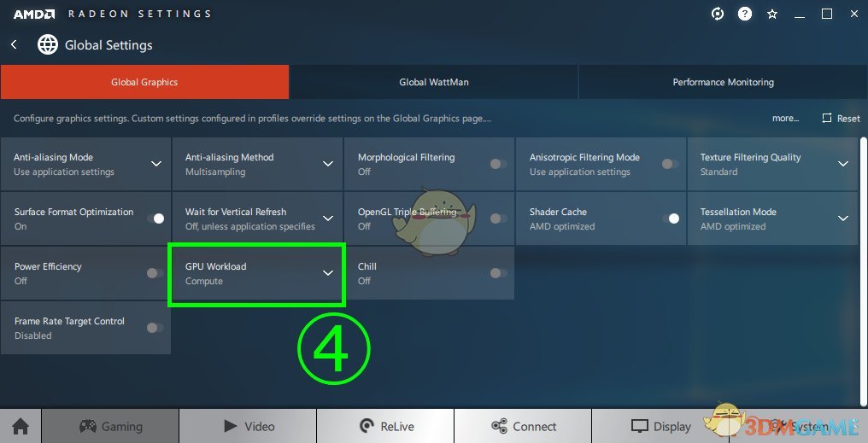Click the 'Disabled' frame rate value

click(33, 335)
